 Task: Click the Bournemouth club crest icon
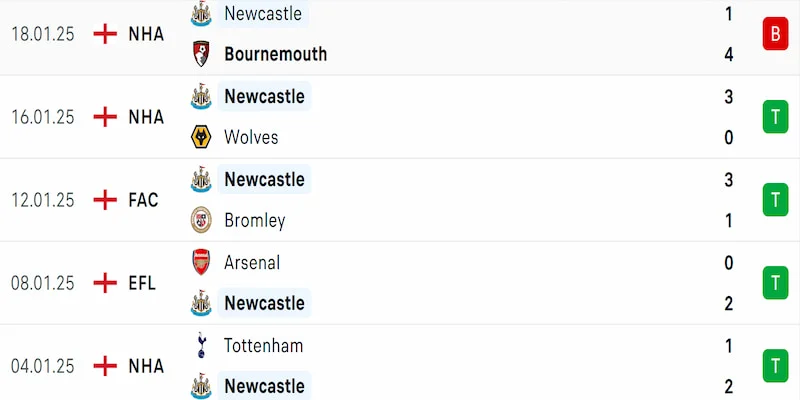201,54
